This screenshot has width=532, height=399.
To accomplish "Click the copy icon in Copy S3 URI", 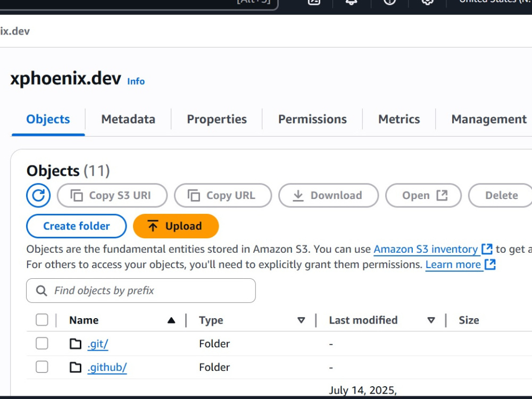I will 76,196.
